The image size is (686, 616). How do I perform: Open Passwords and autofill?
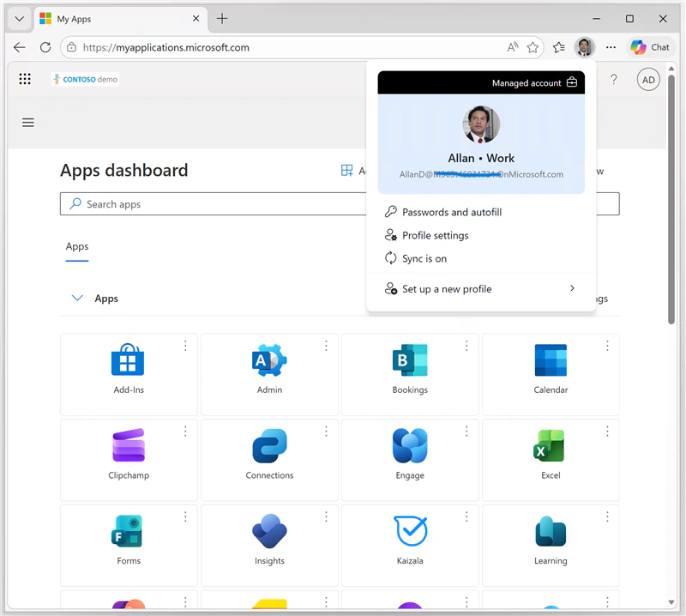click(x=481, y=212)
